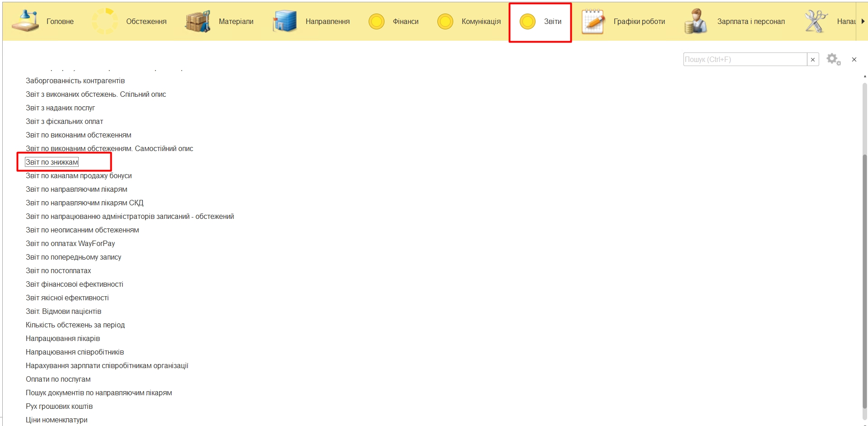Open Заборгованість контрагентів report

75,81
